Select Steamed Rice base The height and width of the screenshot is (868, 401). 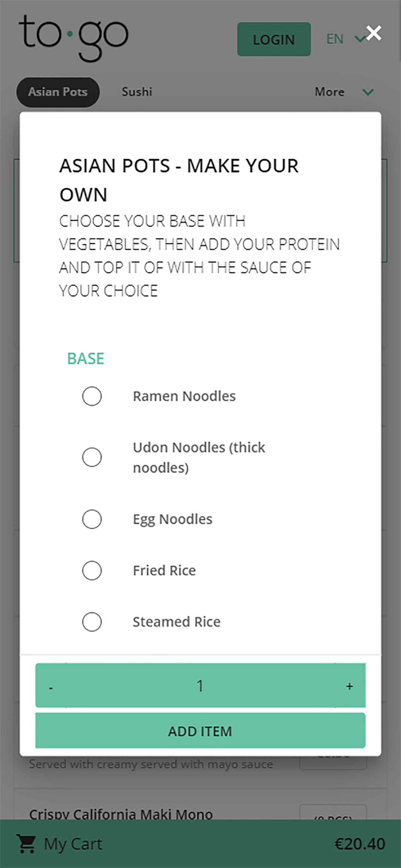pos(92,622)
